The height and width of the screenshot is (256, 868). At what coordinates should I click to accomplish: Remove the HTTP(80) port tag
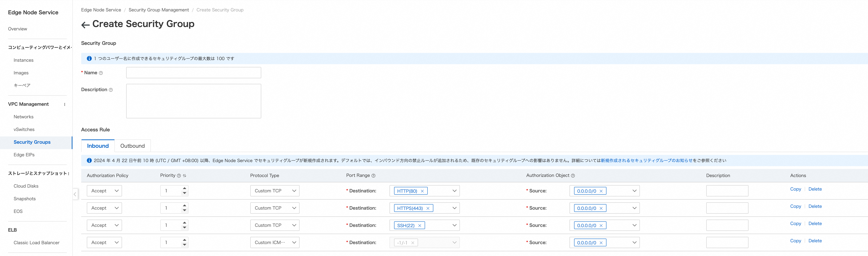pyautogui.click(x=422, y=191)
